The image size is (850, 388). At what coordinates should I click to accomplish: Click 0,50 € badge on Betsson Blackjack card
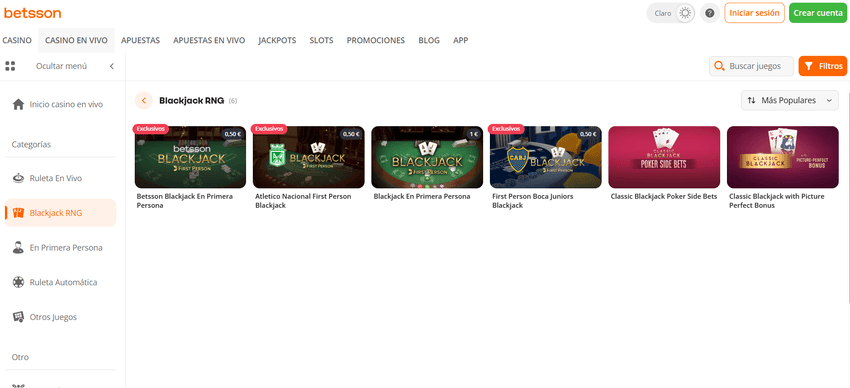pyautogui.click(x=233, y=134)
